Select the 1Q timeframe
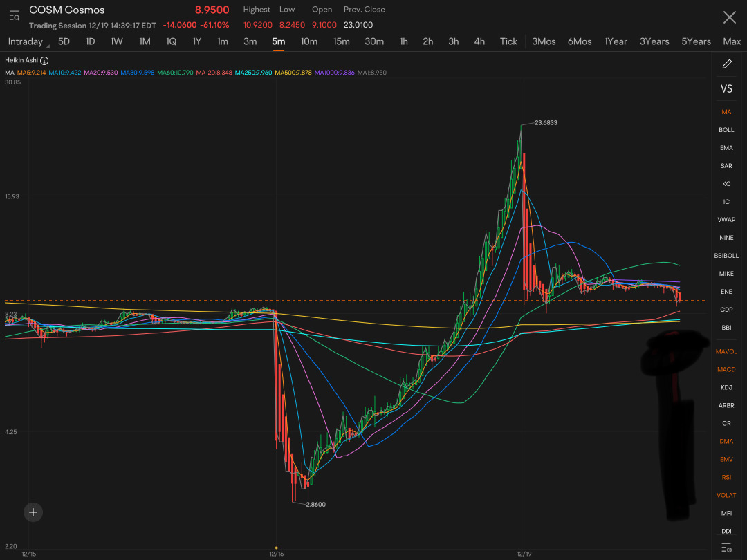 tap(171, 41)
